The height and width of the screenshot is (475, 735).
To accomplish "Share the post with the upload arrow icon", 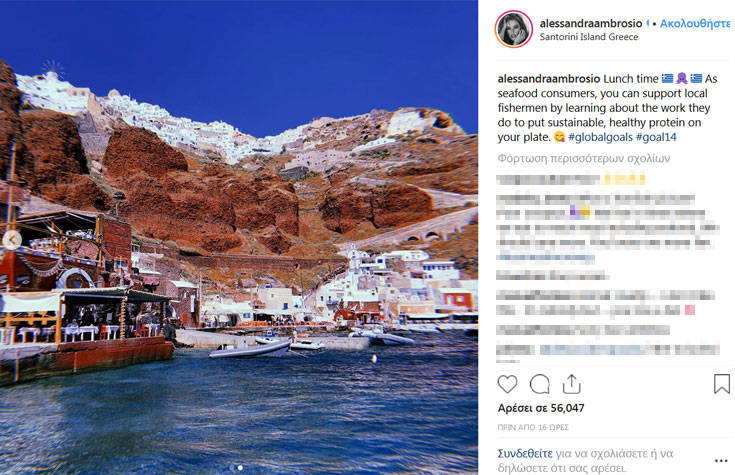I will tap(571, 384).
